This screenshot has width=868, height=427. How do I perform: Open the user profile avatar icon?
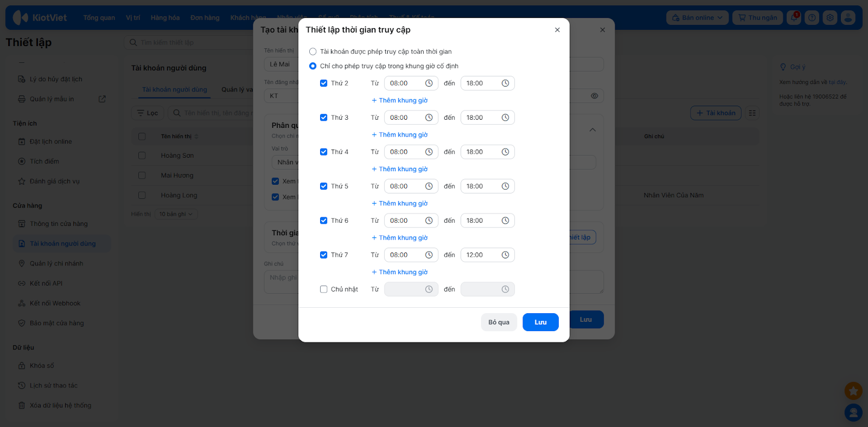[848, 18]
